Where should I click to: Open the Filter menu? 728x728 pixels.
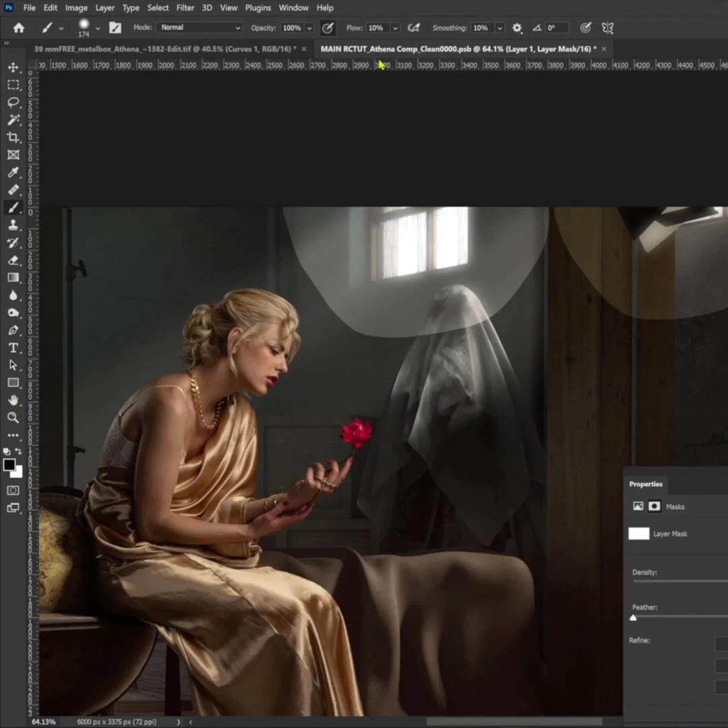pyautogui.click(x=185, y=7)
